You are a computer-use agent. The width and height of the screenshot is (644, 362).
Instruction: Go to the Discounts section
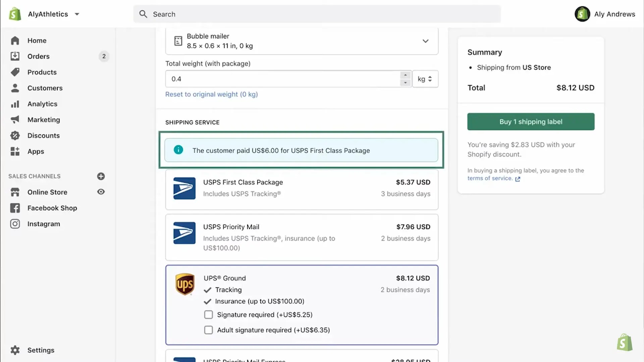point(43,135)
